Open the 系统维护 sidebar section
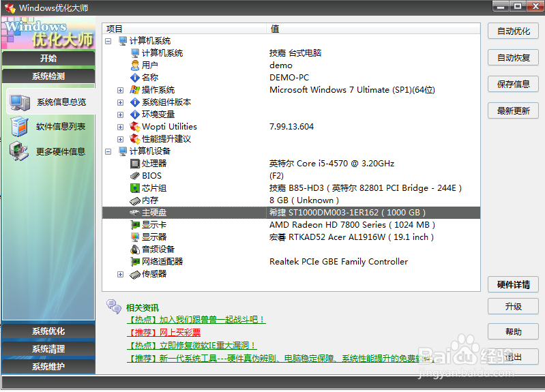The height and width of the screenshot is (392, 545). pos(48,367)
